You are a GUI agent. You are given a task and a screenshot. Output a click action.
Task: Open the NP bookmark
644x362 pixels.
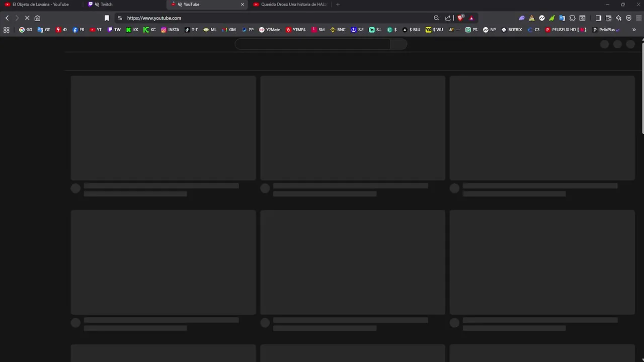coord(489,30)
